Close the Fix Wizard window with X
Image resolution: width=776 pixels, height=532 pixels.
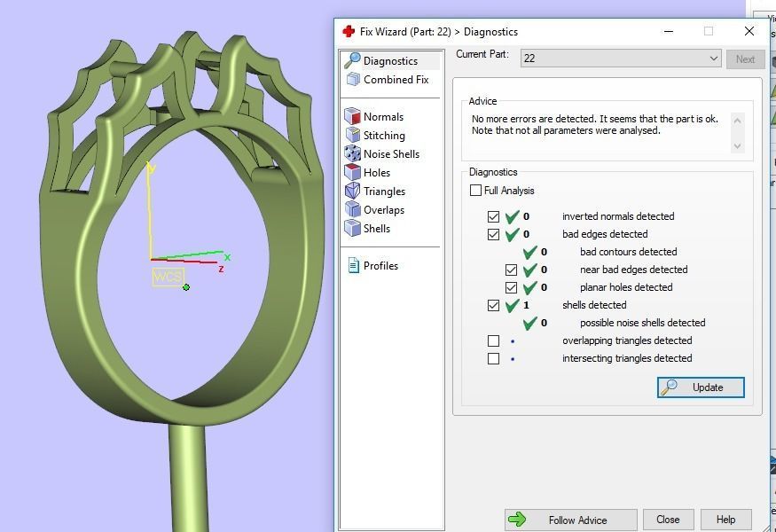coord(749,31)
